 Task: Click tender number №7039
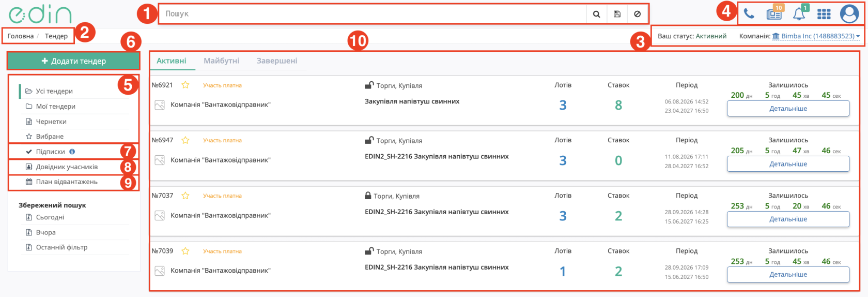pyautogui.click(x=162, y=251)
